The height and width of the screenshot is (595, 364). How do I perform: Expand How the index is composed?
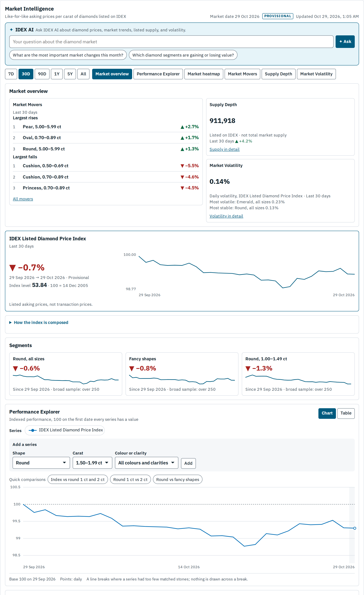click(x=39, y=322)
